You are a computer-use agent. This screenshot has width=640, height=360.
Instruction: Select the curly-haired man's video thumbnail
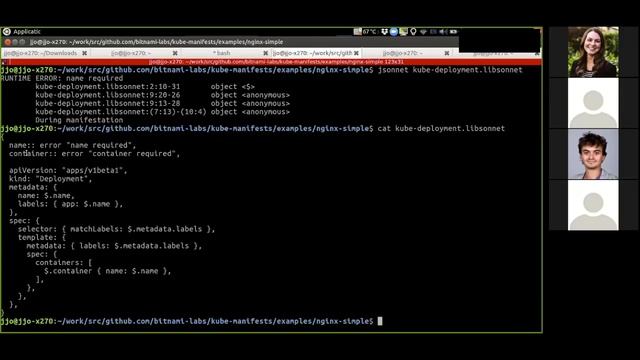(593, 154)
